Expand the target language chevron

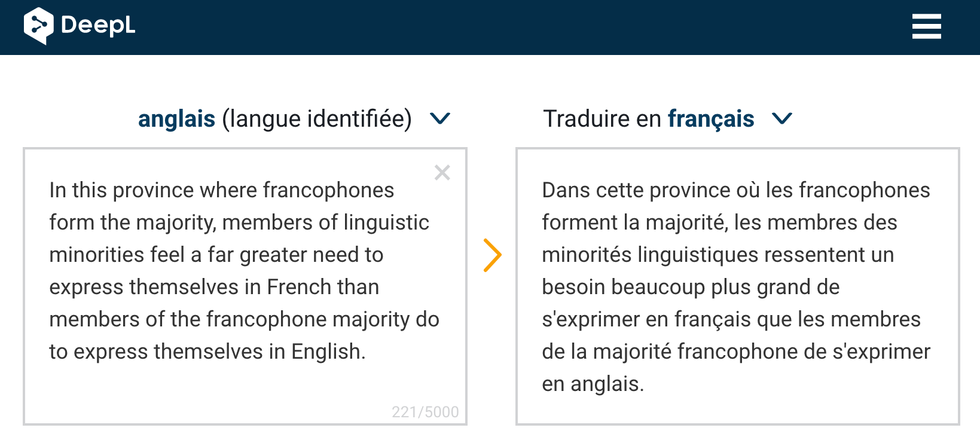pos(782,119)
